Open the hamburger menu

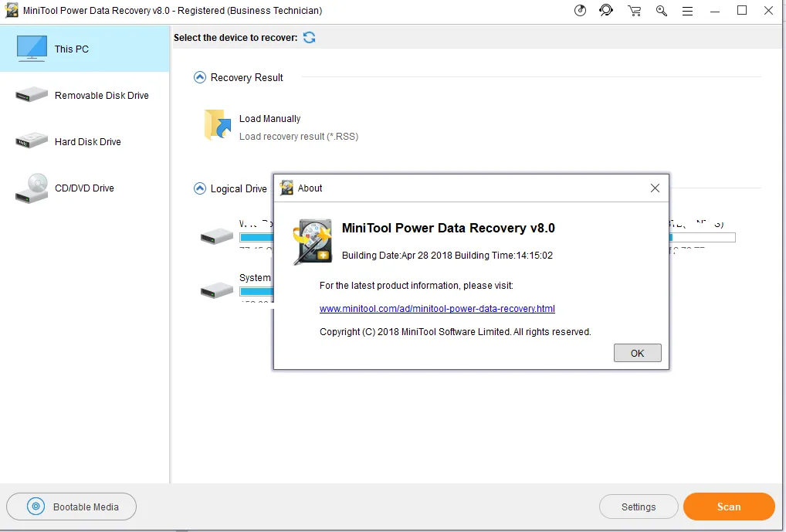tap(688, 11)
